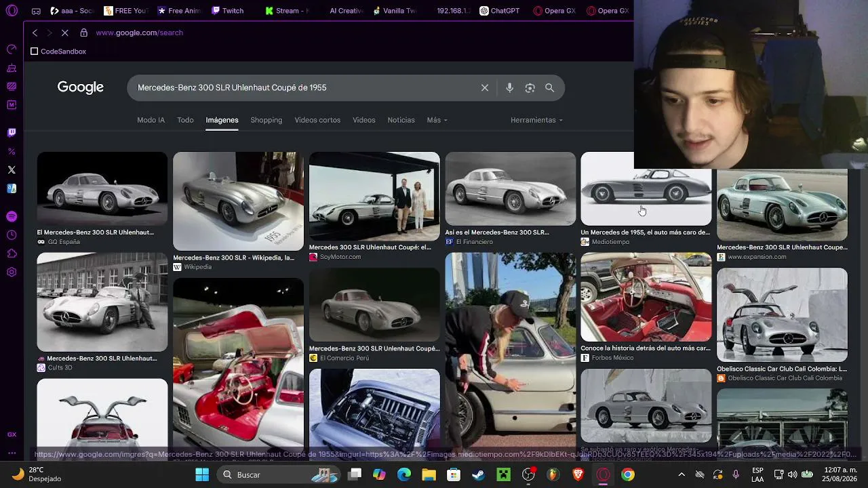This screenshot has width=868, height=488.
Task: Show hidden system tray icons
Action: pyautogui.click(x=682, y=475)
